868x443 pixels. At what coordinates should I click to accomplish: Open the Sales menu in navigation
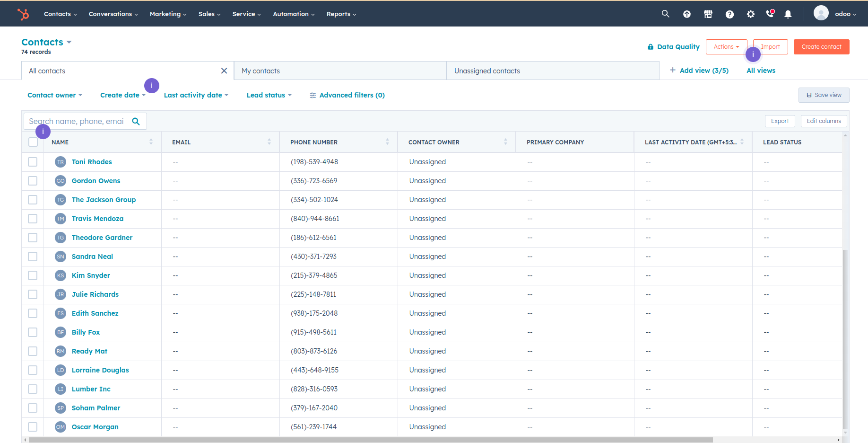[209, 14]
